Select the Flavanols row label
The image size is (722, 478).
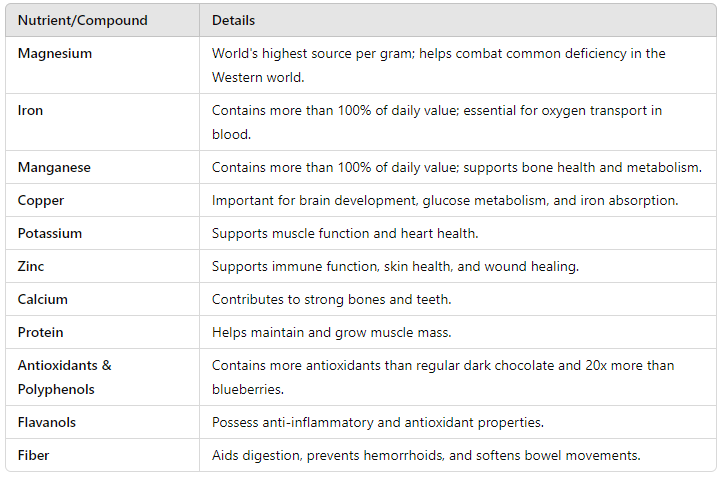point(47,422)
